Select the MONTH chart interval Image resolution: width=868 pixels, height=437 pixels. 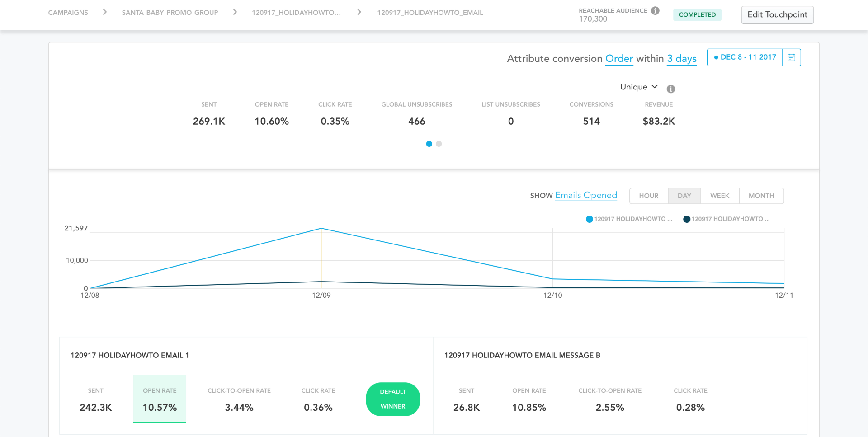(761, 196)
